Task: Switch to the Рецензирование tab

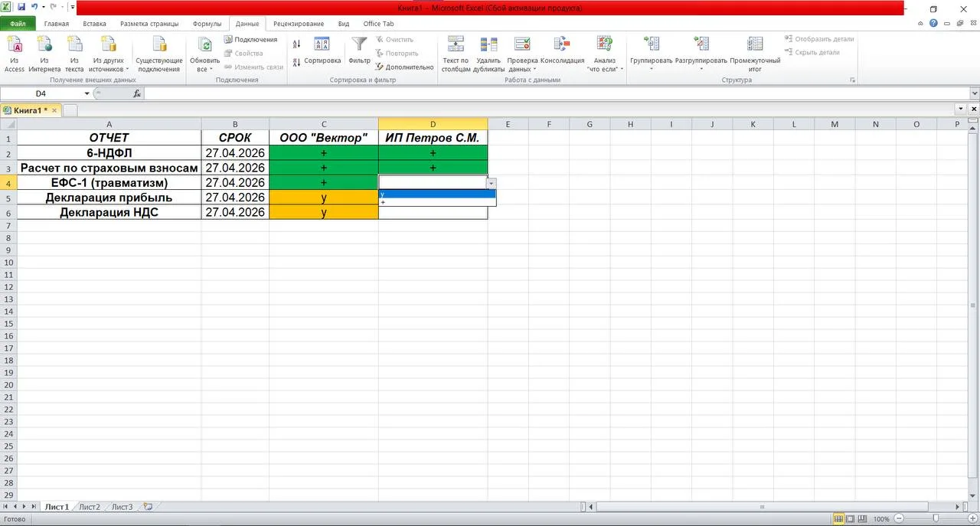Action: (x=299, y=24)
